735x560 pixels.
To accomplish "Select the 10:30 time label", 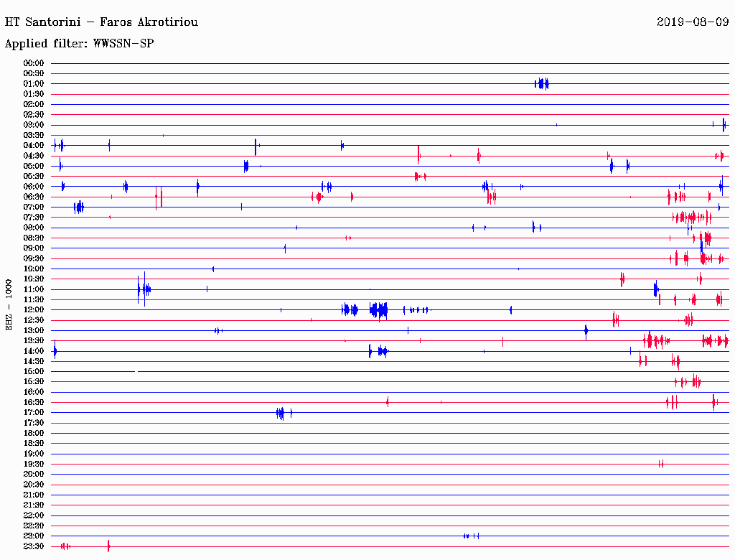I will [34, 279].
